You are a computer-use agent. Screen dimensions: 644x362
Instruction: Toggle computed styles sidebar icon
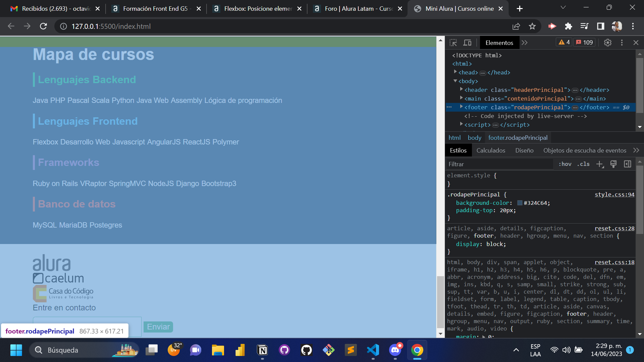(x=628, y=164)
